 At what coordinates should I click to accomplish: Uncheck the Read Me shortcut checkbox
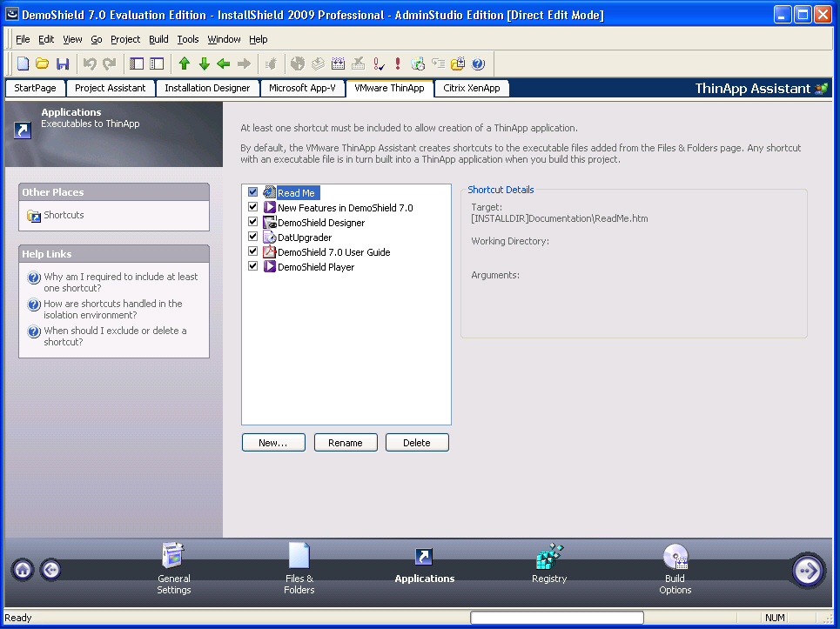click(252, 192)
